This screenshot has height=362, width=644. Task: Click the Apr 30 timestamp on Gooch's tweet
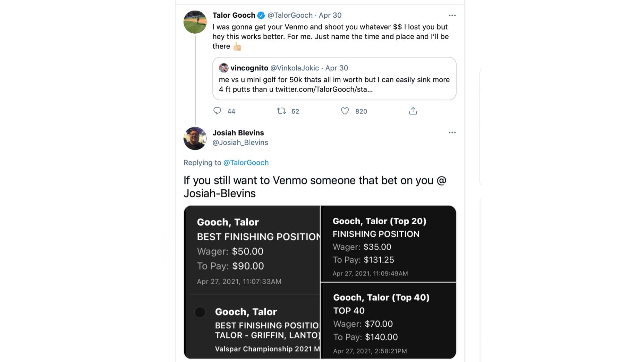click(x=330, y=15)
